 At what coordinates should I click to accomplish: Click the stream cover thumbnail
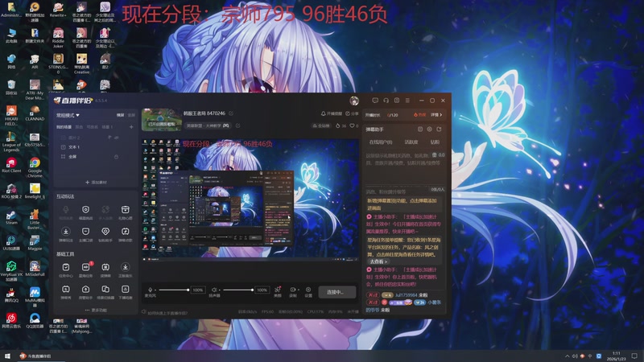coord(162,119)
